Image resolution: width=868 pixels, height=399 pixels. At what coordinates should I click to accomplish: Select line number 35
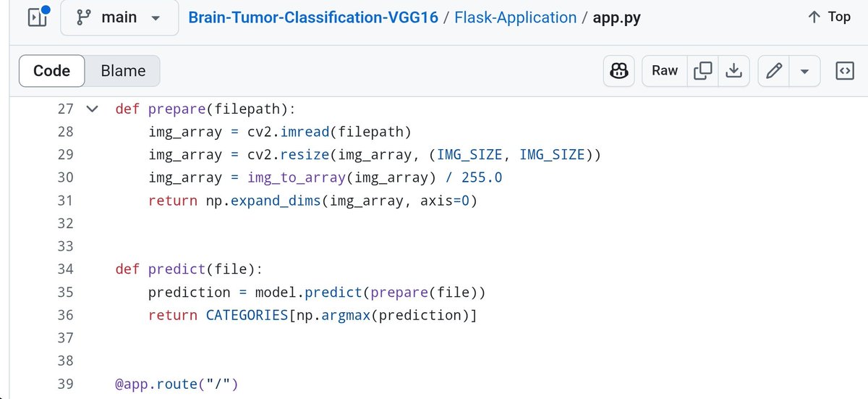tap(65, 293)
